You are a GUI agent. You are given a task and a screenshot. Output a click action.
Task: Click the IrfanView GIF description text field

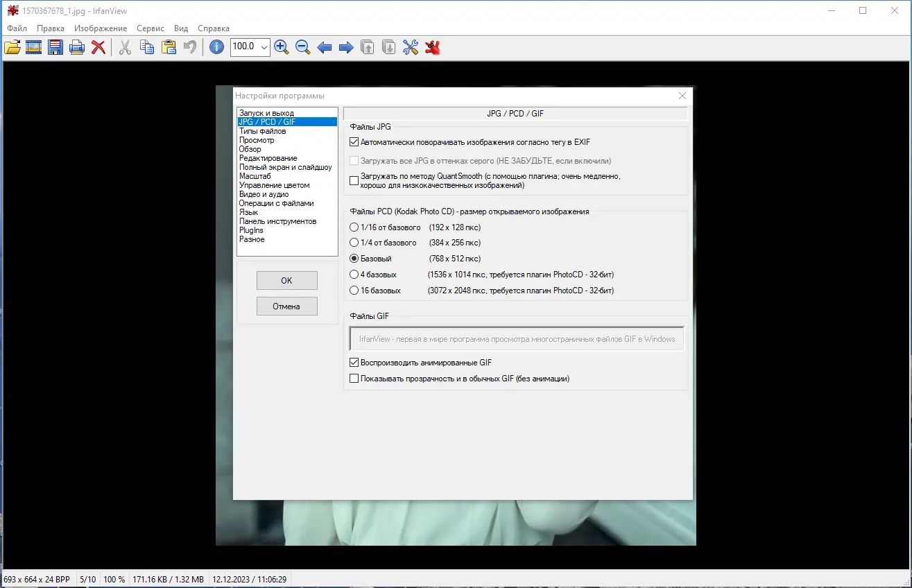click(517, 339)
